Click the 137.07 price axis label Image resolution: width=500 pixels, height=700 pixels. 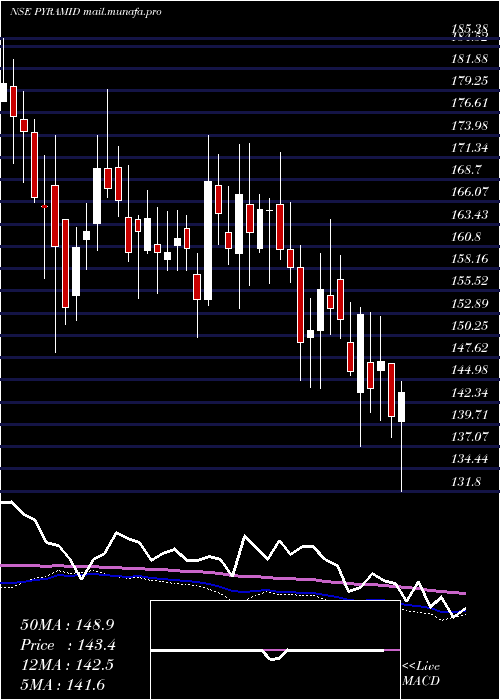coord(469,438)
